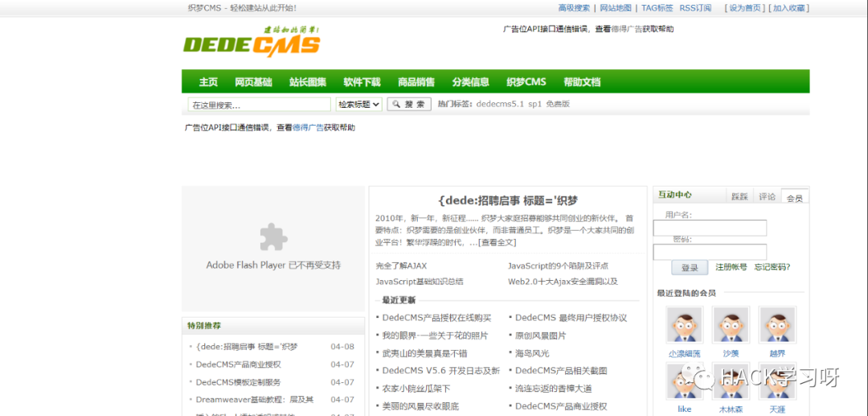Open member name 沙羡 link
Image resolution: width=868 pixels, height=416 pixels.
tap(730, 353)
